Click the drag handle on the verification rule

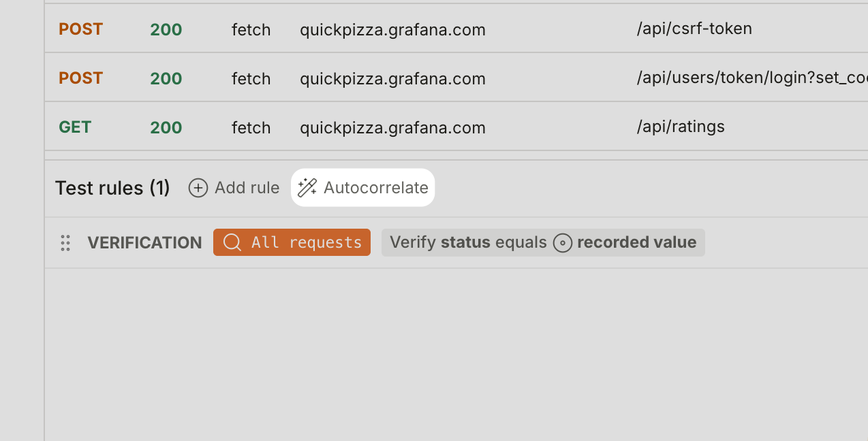[65, 243]
